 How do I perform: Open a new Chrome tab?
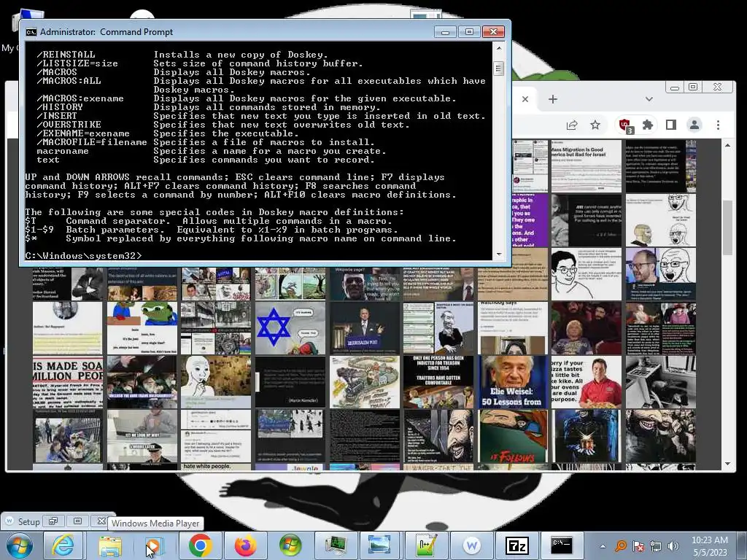pos(553,99)
